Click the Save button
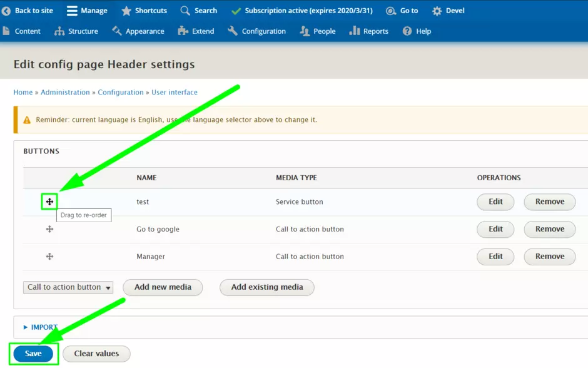 (33, 354)
